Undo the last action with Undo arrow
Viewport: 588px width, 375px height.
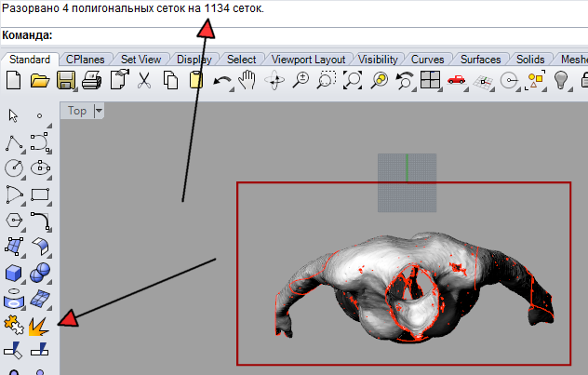pyautogui.click(x=221, y=81)
